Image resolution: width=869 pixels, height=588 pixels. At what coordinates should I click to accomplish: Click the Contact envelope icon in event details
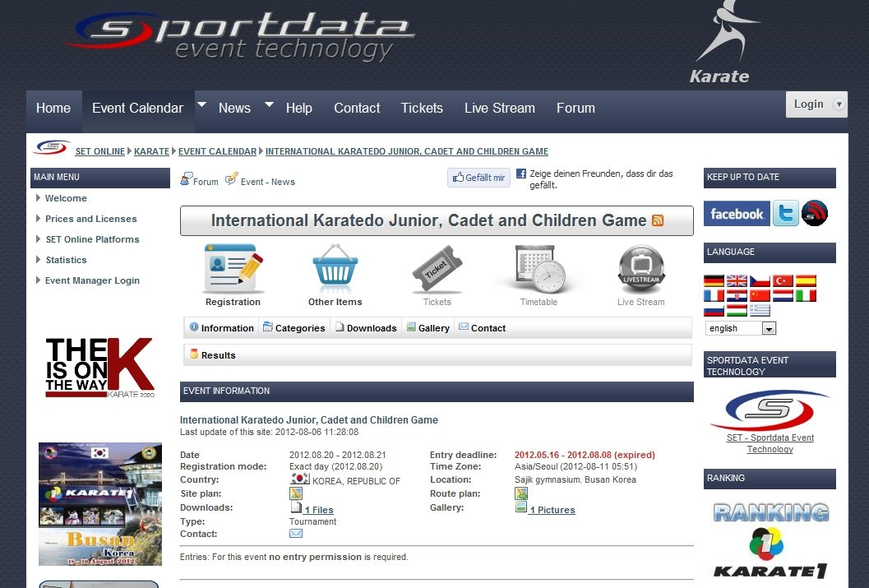296,534
